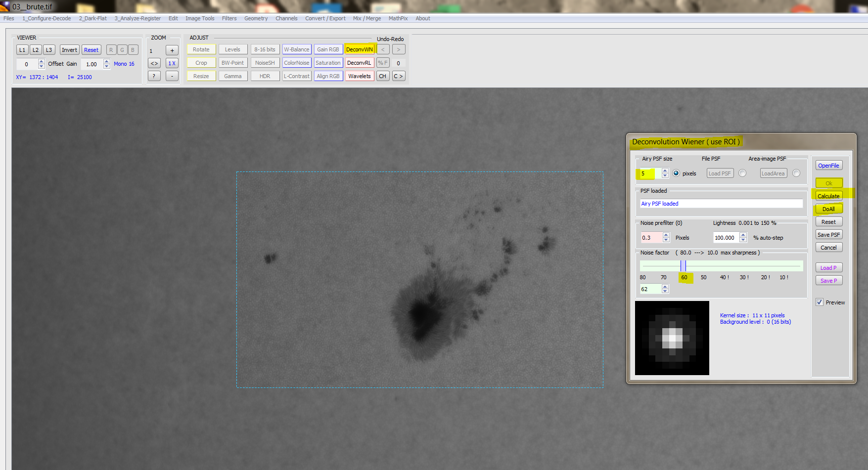Open the Gain RGB tool
The width and height of the screenshot is (868, 470).
tap(328, 49)
